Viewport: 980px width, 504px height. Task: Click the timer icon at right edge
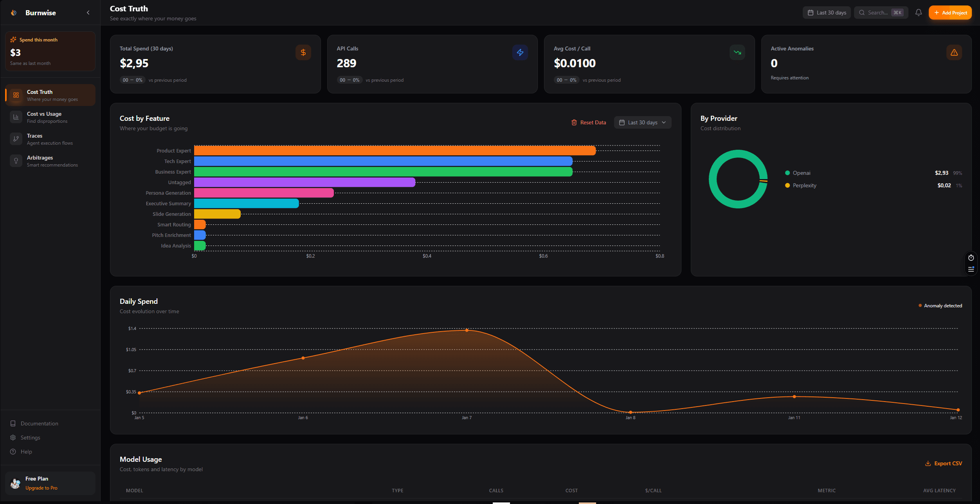click(971, 258)
